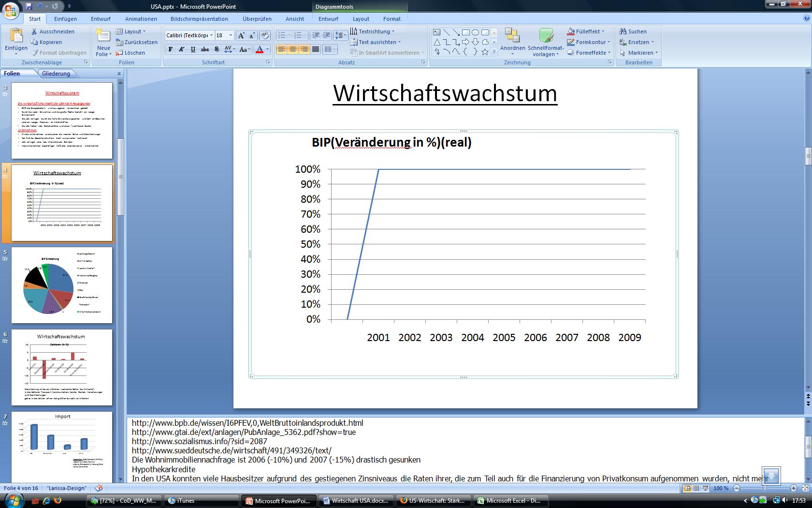Image resolution: width=812 pixels, height=508 pixels.
Task: Select the rectangle shape
Action: pyautogui.click(x=466, y=32)
